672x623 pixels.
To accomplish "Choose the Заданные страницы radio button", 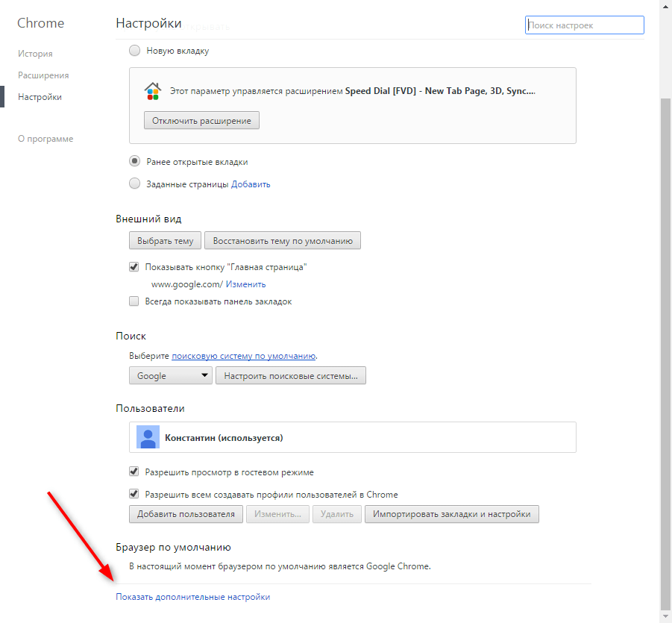I will pyautogui.click(x=134, y=184).
